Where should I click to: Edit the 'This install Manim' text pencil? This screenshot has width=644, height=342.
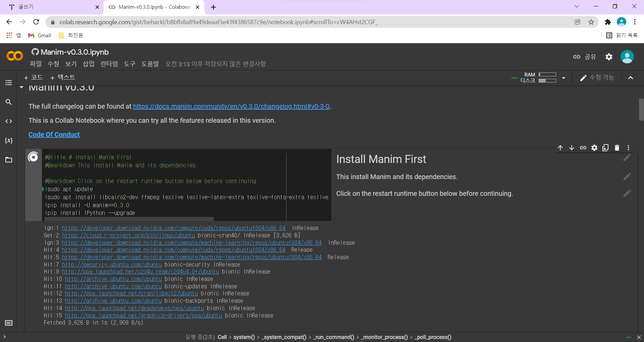click(x=627, y=176)
